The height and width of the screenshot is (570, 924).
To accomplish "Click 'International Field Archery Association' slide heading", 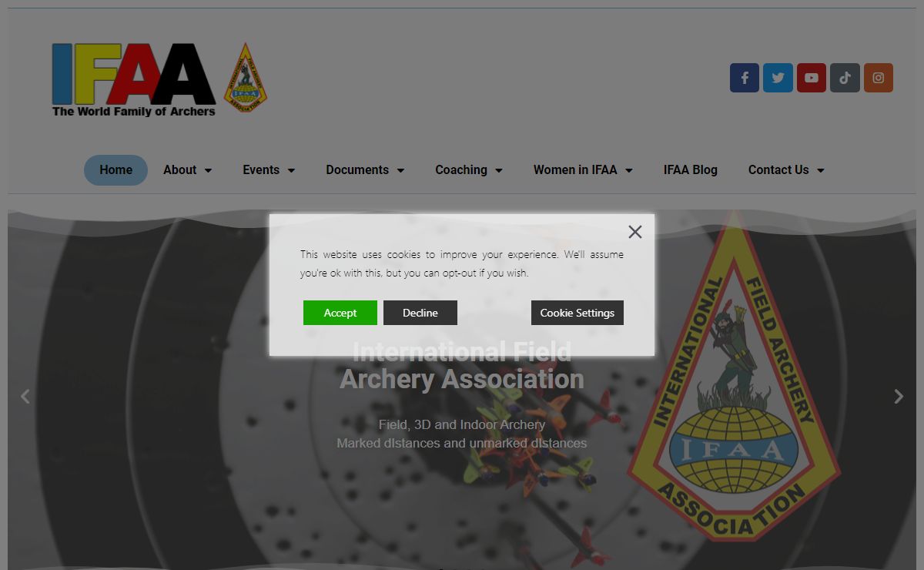I will tap(462, 366).
